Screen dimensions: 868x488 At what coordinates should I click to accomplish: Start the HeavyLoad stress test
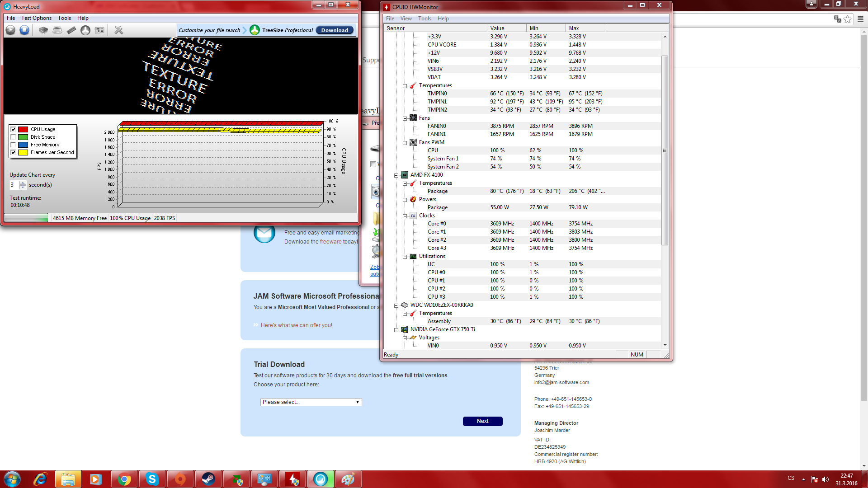(x=10, y=30)
